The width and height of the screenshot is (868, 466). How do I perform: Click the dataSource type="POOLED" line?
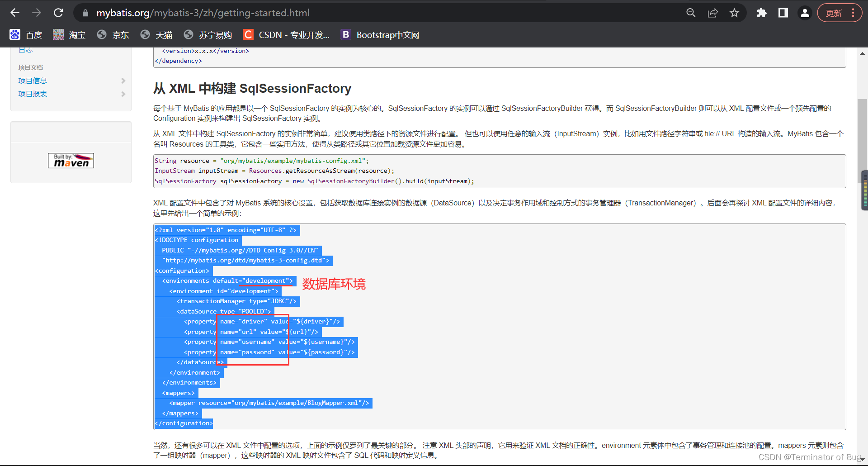coord(224,311)
